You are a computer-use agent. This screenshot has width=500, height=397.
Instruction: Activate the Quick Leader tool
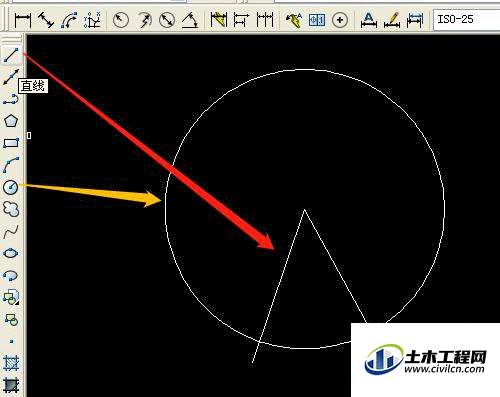click(294, 20)
